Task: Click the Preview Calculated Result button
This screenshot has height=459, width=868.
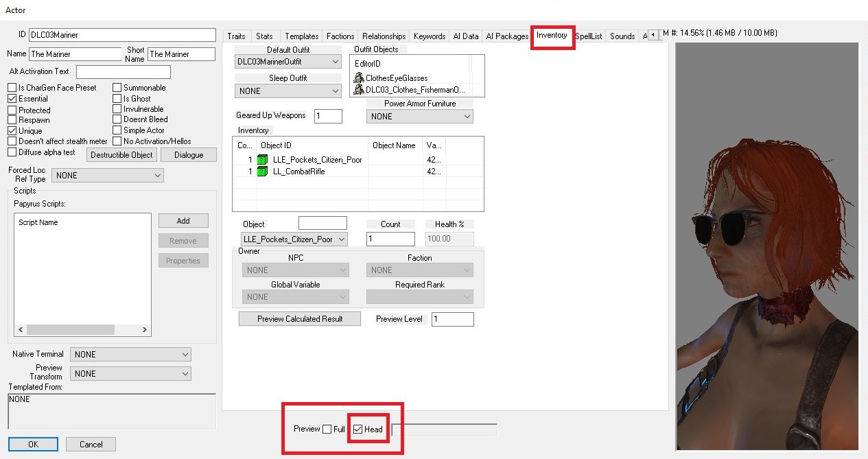Action: (x=299, y=319)
